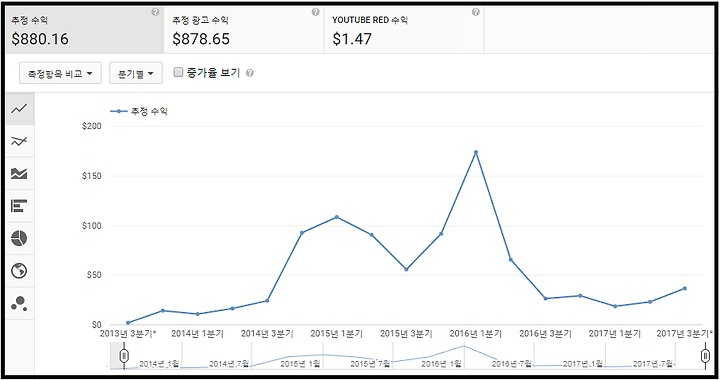Click the 2015년 1분기 x-axis label
The height and width of the screenshot is (380, 720).
(337, 334)
